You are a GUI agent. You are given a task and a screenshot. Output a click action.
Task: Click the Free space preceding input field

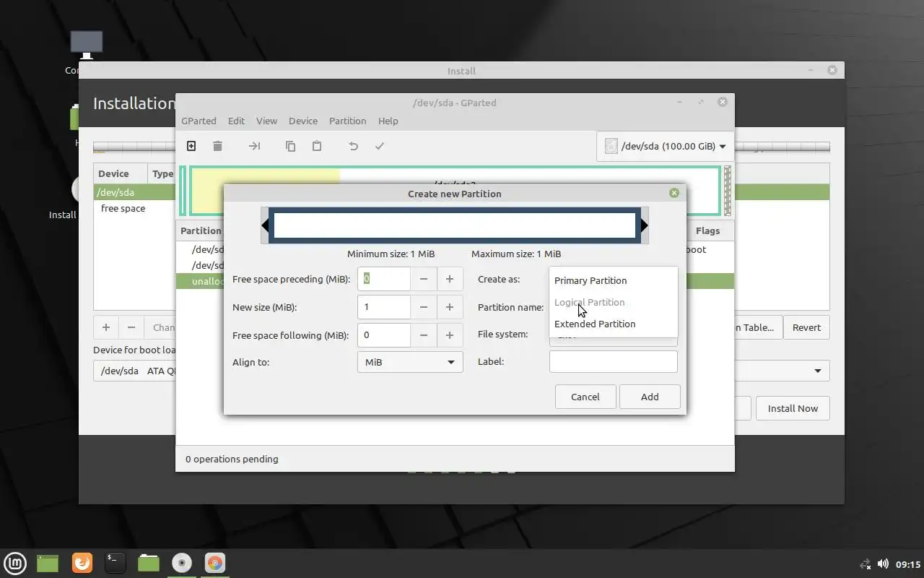(384, 279)
